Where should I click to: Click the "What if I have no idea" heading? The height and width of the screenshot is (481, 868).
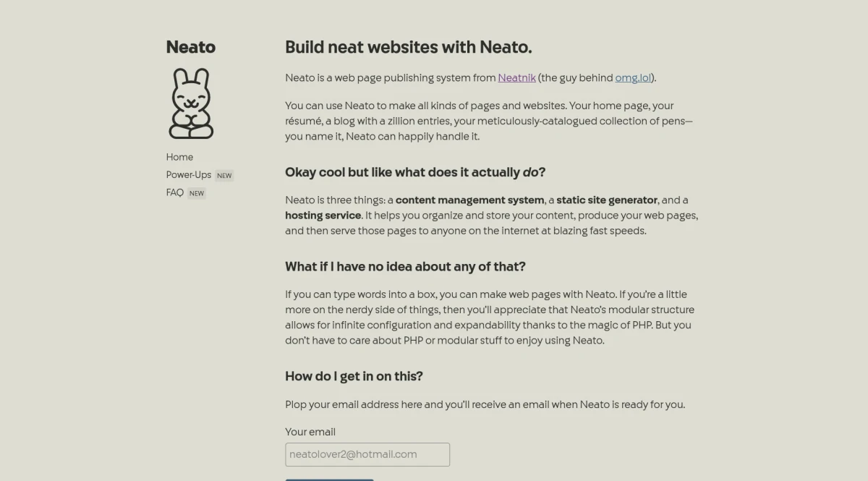click(x=405, y=266)
